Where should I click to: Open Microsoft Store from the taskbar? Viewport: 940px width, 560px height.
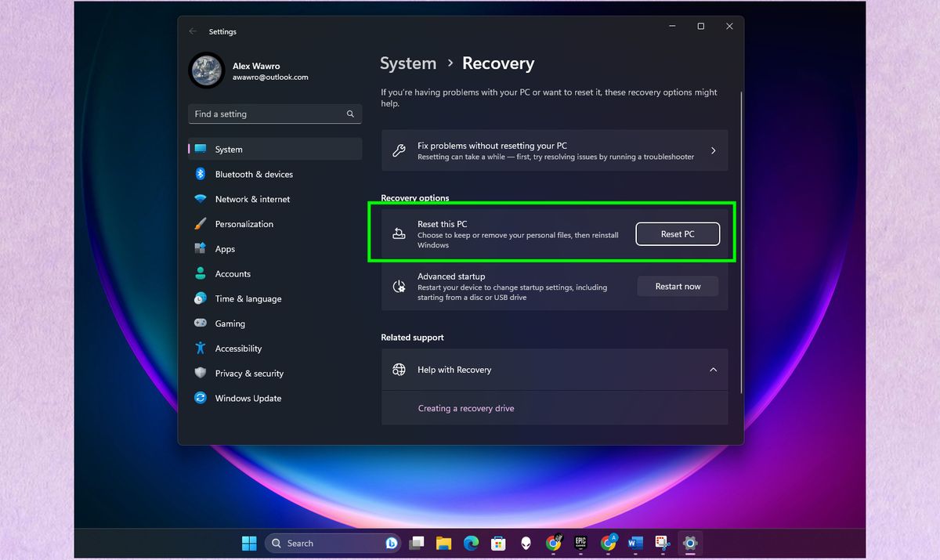point(498,543)
